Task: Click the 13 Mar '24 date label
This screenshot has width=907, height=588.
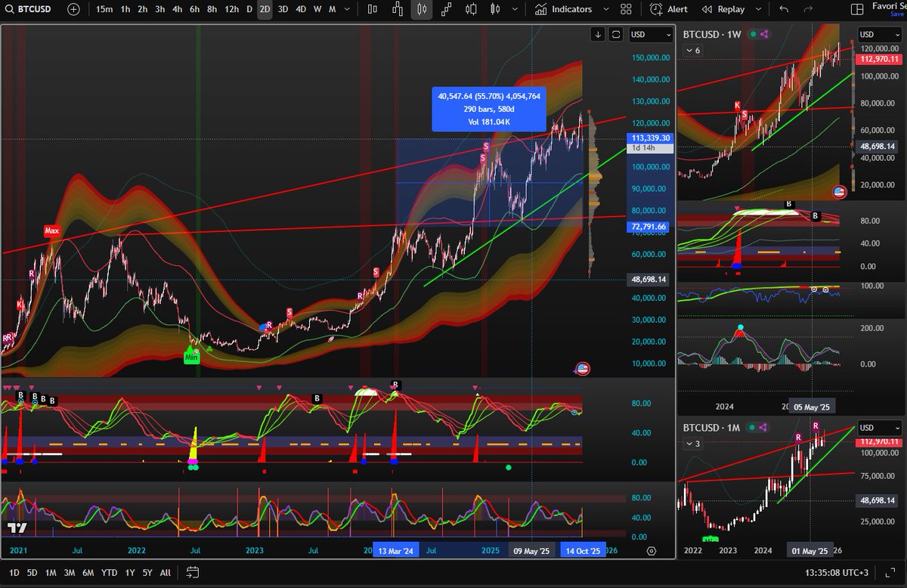Action: tap(395, 551)
